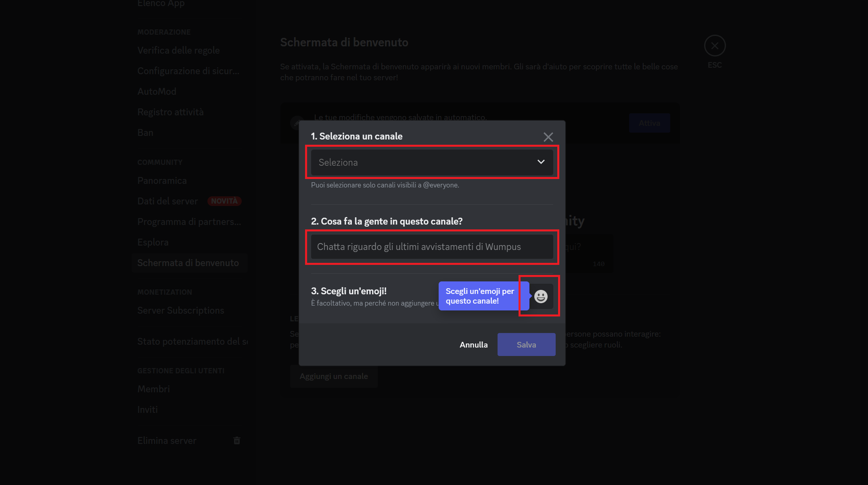Click the ESC circle close icon

[715, 46]
